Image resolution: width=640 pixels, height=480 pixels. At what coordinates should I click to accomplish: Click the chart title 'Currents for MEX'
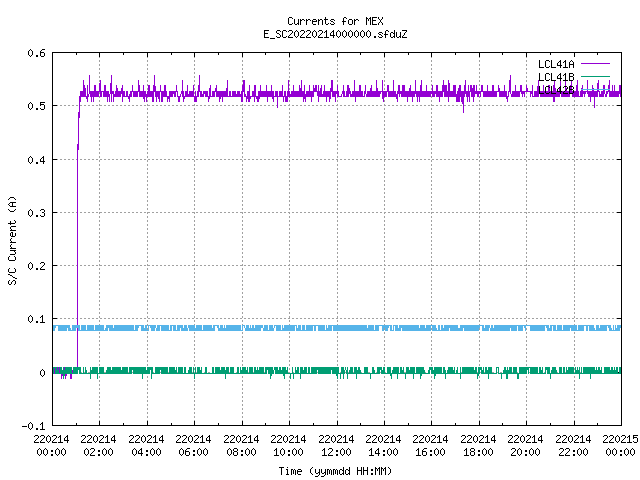point(335,21)
